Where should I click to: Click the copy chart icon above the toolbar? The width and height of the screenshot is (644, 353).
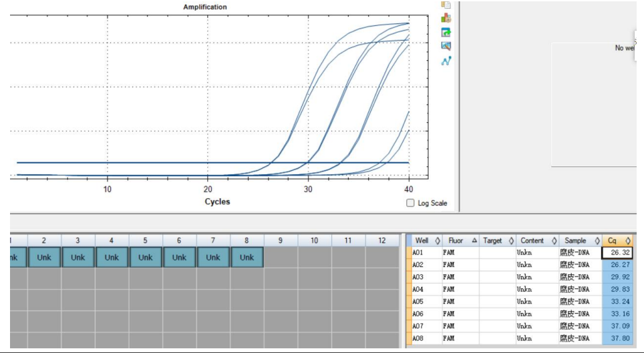pos(446,5)
